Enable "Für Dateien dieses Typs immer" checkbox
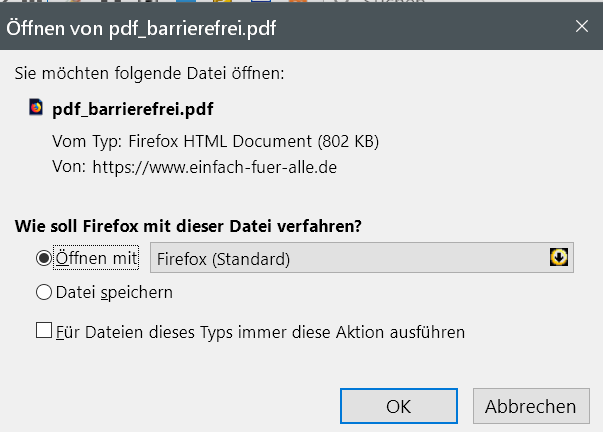Viewport: 603px width, 432px height. click(x=43, y=330)
